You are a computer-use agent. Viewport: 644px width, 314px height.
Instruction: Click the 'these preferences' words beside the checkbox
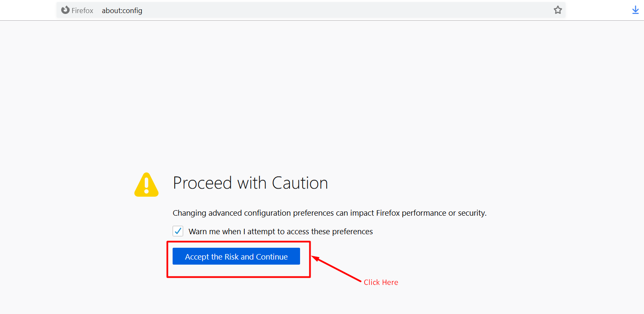342,231
